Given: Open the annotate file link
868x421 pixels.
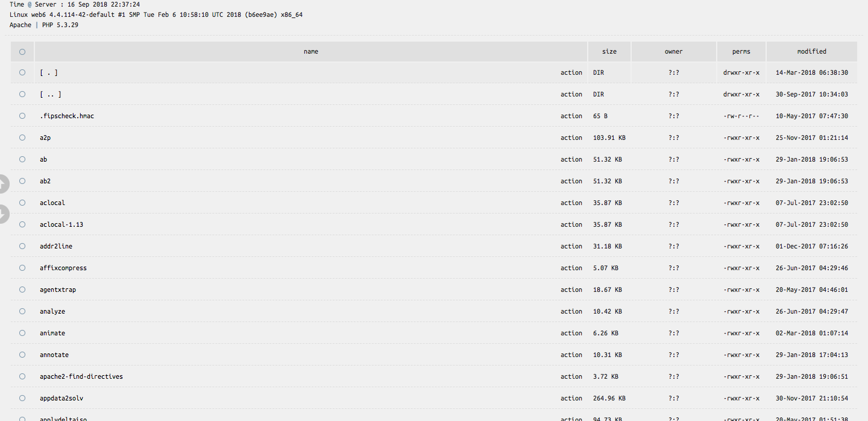Looking at the screenshot, I should click(54, 355).
